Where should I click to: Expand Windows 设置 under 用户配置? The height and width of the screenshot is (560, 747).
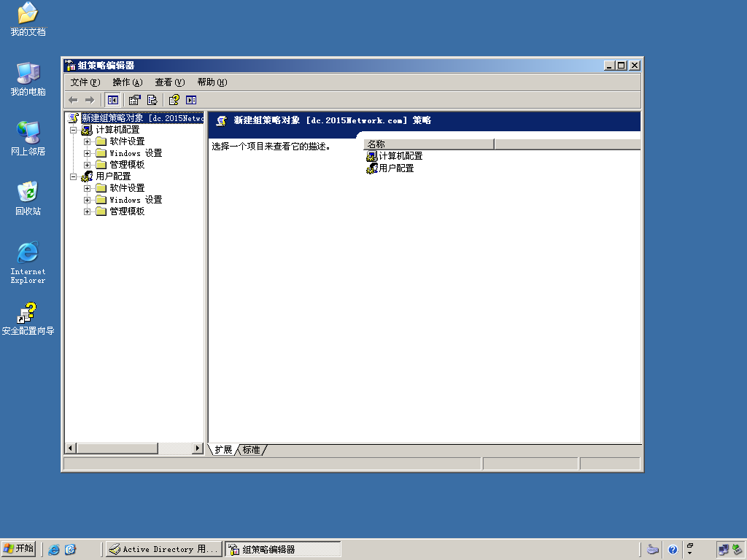point(88,200)
